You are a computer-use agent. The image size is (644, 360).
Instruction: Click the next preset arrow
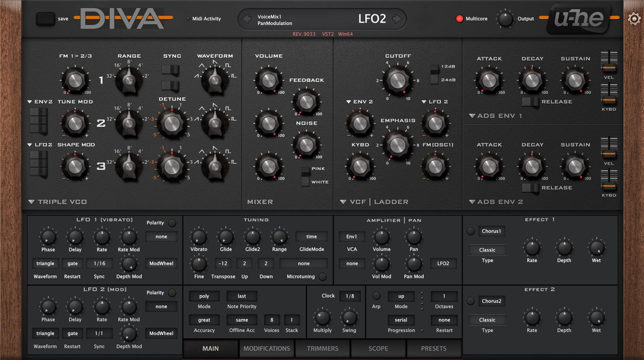pyautogui.click(x=397, y=18)
